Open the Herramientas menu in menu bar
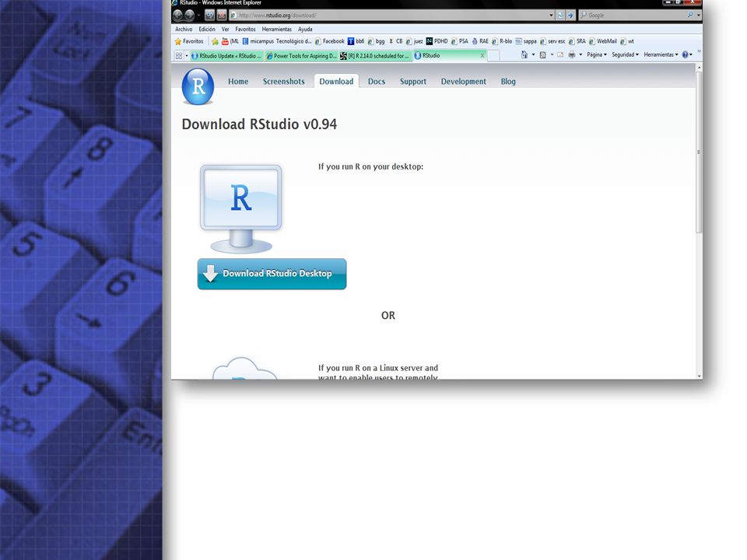Screen dimensions: 747x560 [x=277, y=29]
